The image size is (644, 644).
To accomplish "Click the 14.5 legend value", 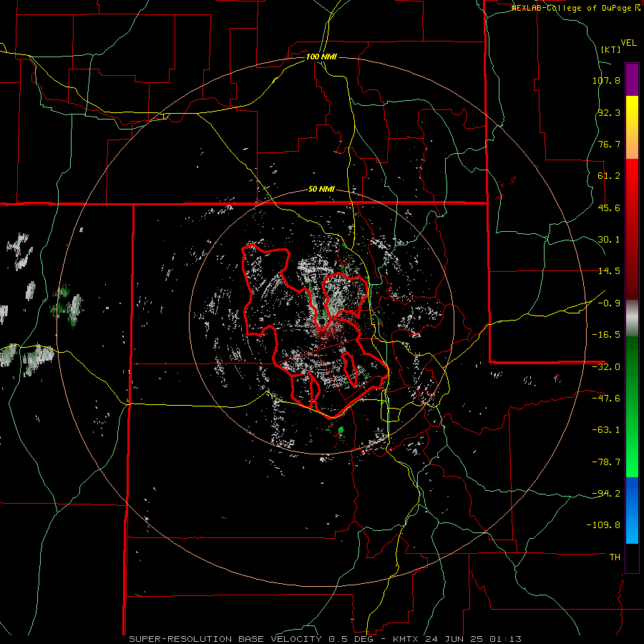I will pos(609,271).
